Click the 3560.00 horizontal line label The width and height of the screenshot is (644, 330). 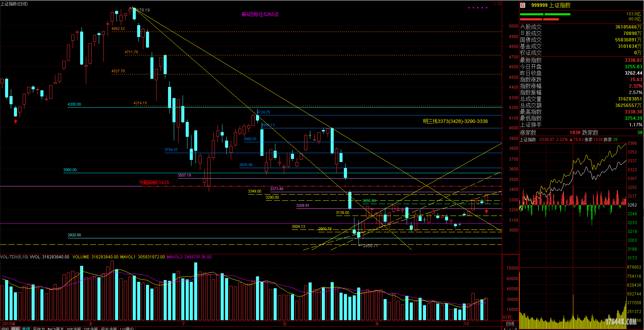point(70,170)
